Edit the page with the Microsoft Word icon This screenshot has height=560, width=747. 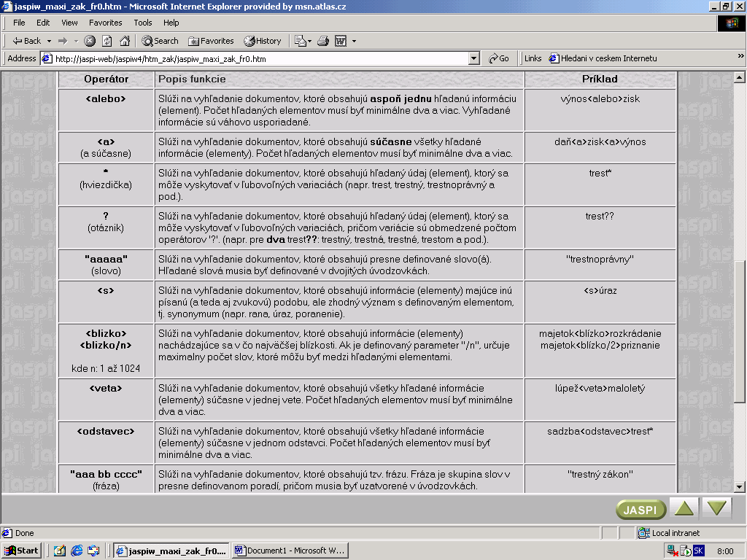coord(341,41)
